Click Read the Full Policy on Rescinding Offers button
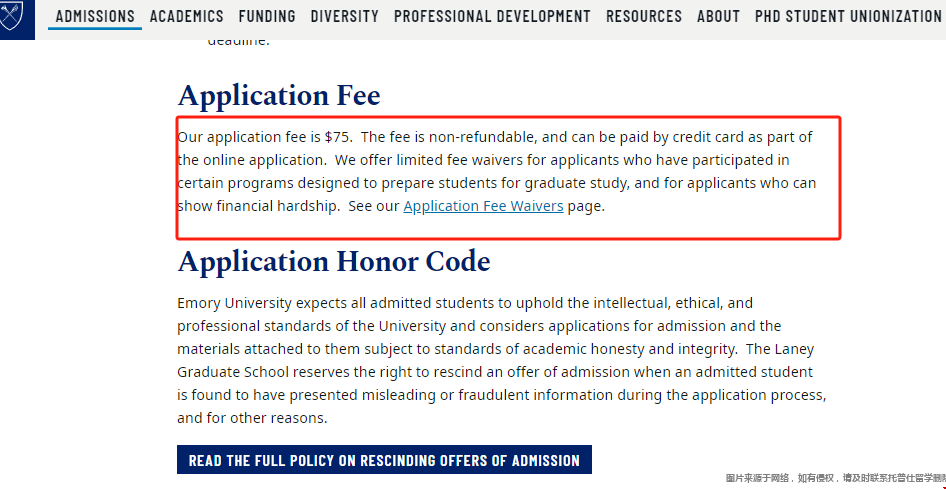The width and height of the screenshot is (946, 489). pos(384,460)
